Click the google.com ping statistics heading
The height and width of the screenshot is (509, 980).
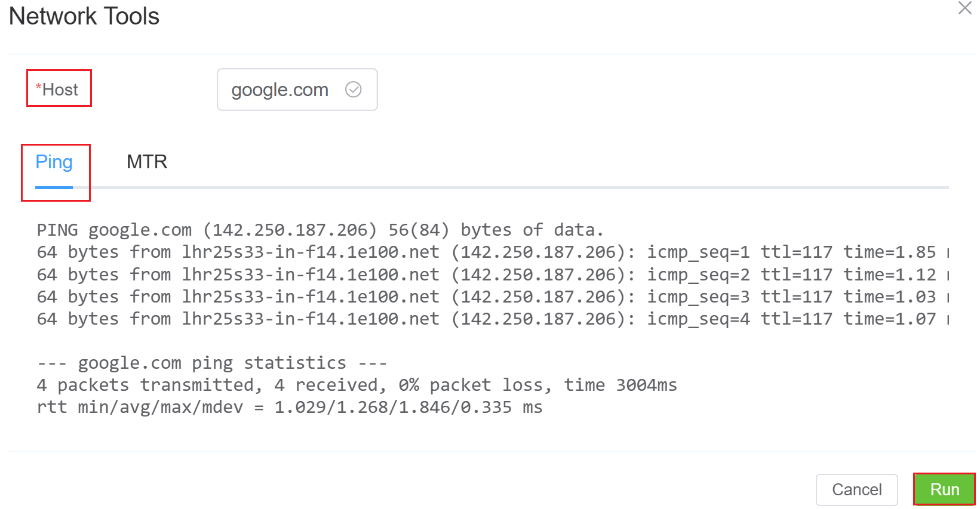(x=212, y=363)
